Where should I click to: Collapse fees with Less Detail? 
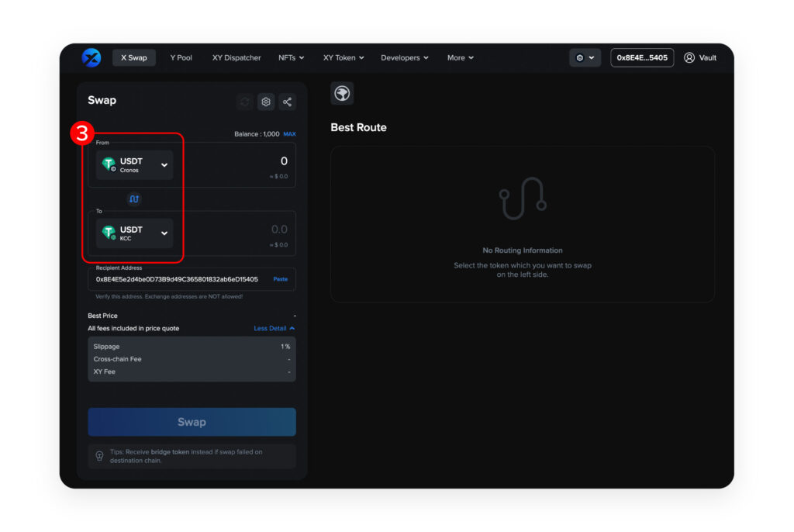274,328
